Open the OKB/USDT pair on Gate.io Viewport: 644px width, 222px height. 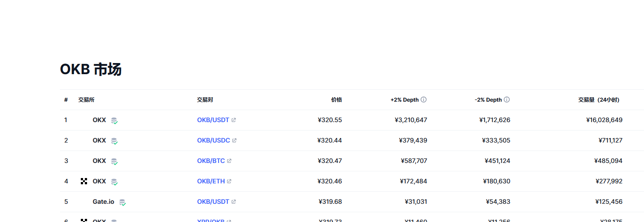coord(213,202)
